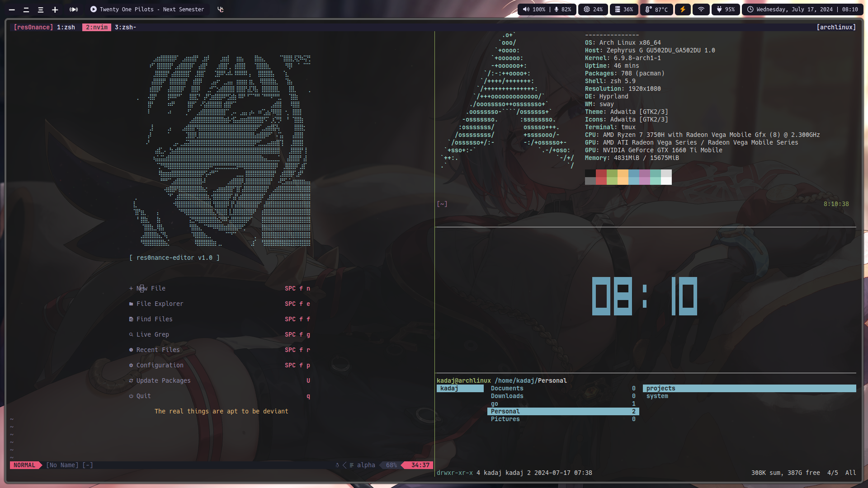Click the red color block in neofetch palette
The width and height of the screenshot is (868, 488).
(601, 174)
